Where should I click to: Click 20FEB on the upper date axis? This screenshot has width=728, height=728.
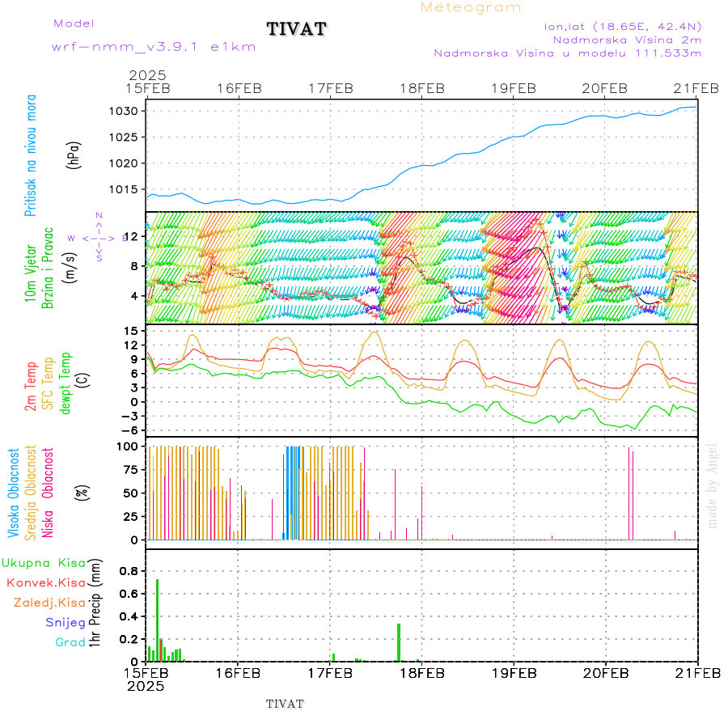point(605,88)
